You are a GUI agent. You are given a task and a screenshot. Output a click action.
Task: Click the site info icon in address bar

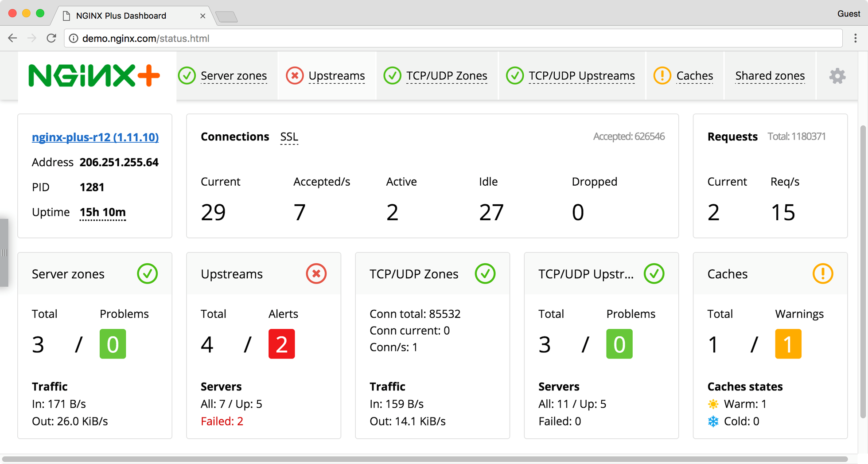click(x=74, y=38)
